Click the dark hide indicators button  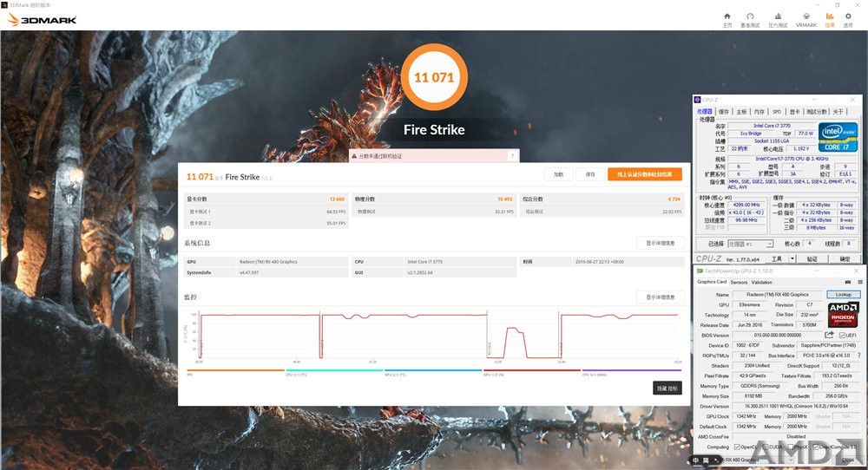(667, 388)
